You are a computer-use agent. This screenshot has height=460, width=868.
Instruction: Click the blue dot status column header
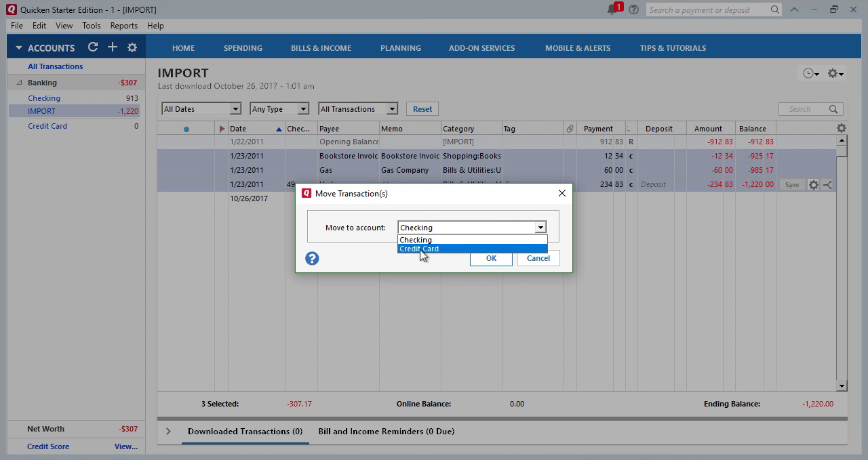pos(186,129)
